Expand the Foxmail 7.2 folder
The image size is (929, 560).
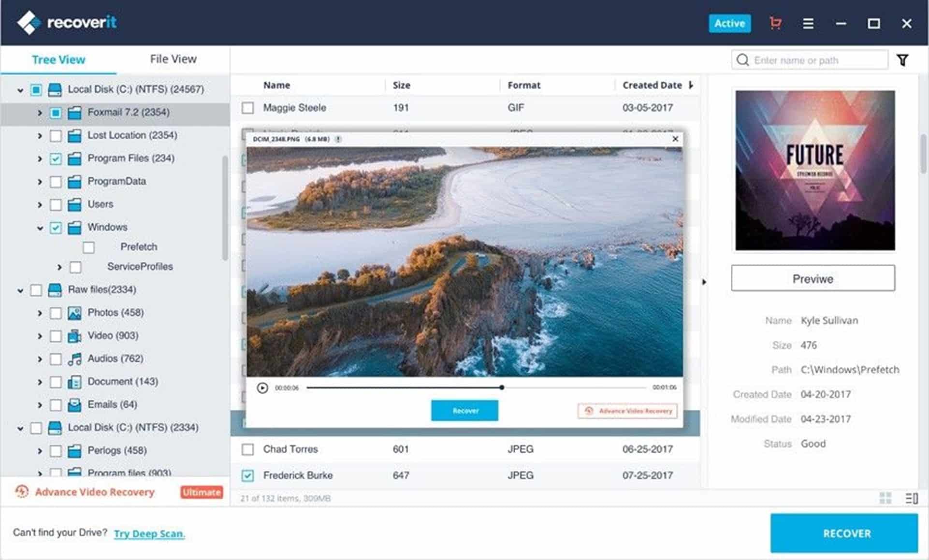coord(40,113)
